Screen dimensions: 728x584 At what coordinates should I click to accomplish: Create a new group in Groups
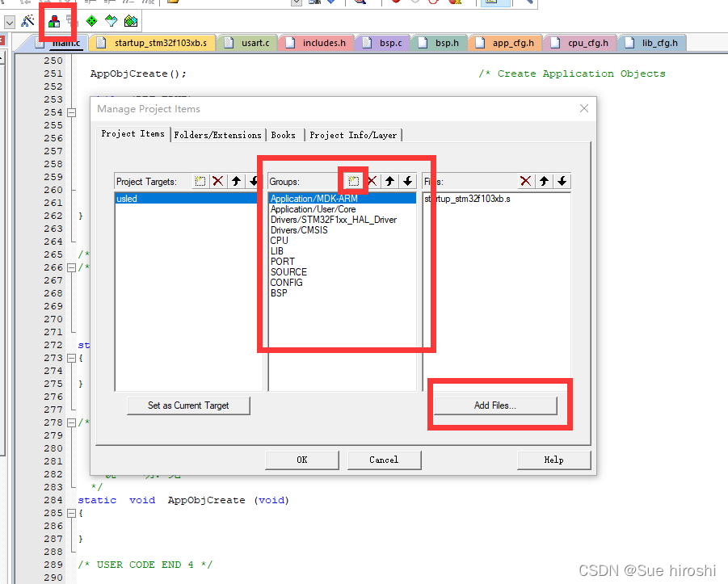click(353, 181)
